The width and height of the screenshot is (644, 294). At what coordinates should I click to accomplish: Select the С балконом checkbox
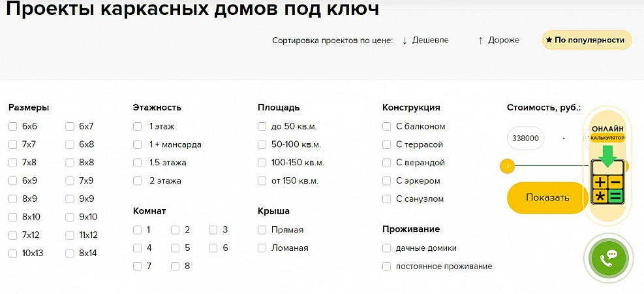point(386,127)
